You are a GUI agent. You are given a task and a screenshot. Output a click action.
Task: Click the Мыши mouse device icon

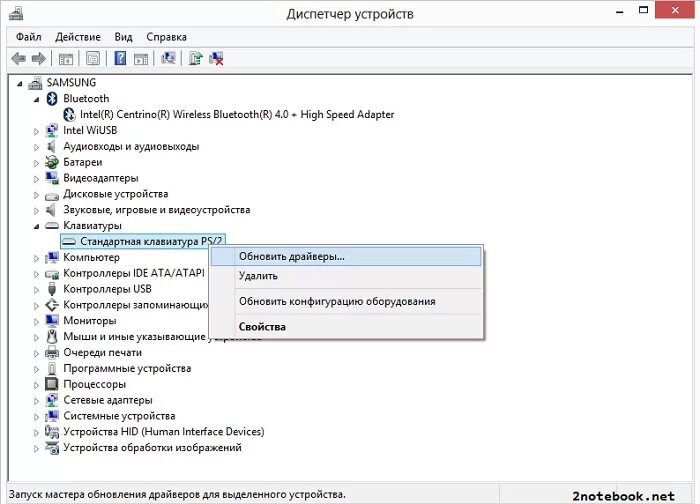coord(52,336)
